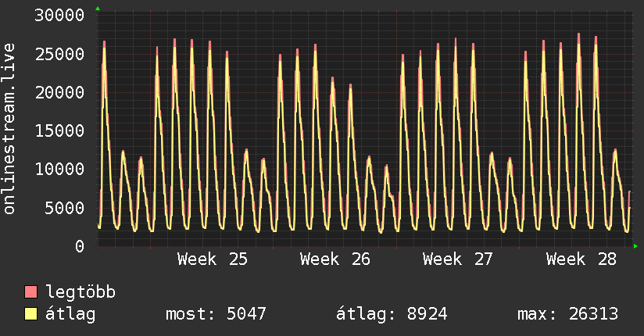Click the 25000 y-axis tick label
This screenshot has height=336, width=644.
coord(59,54)
